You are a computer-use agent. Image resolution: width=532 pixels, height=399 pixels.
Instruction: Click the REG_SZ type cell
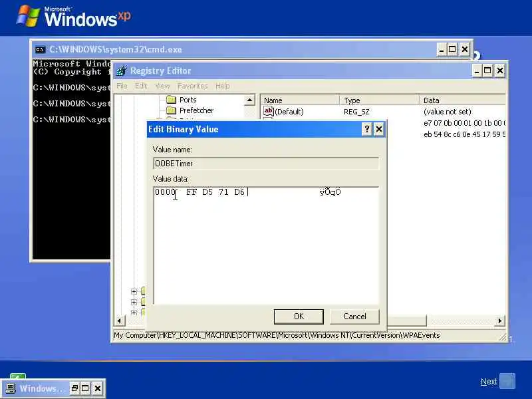click(x=356, y=112)
